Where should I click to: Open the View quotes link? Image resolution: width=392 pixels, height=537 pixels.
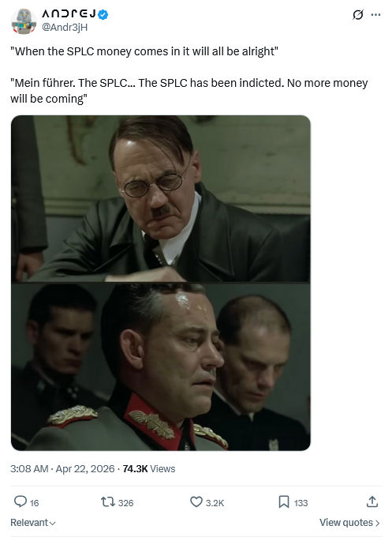pos(349,523)
